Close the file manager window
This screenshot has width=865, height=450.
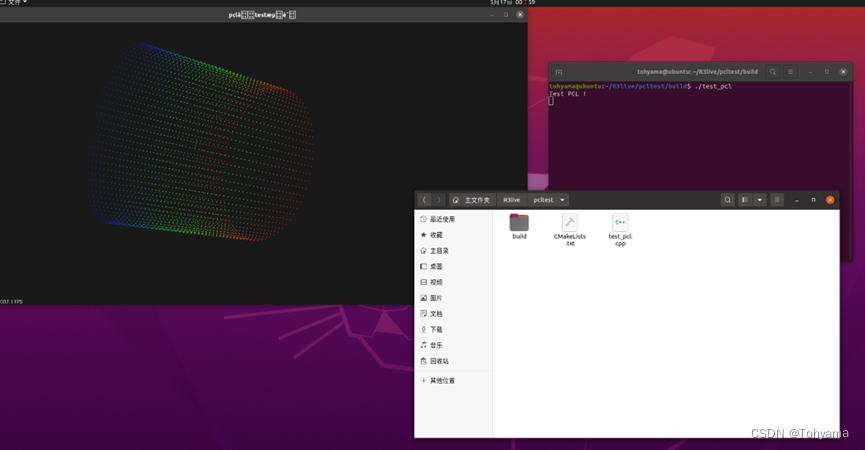pos(830,200)
